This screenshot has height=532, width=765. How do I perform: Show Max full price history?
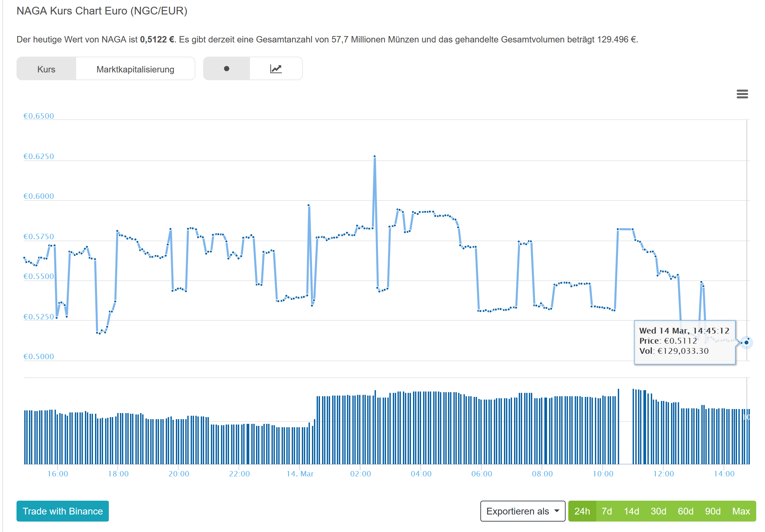coord(741,511)
